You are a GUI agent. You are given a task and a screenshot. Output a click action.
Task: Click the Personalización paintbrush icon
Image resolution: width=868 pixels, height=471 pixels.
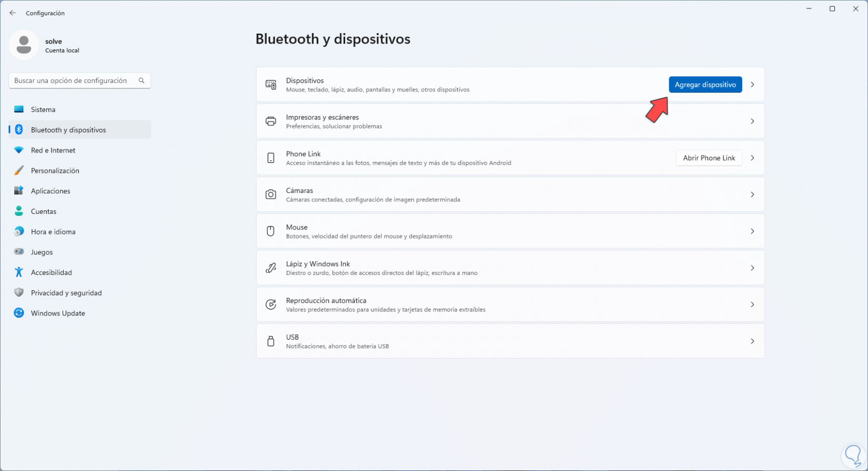[19, 170]
